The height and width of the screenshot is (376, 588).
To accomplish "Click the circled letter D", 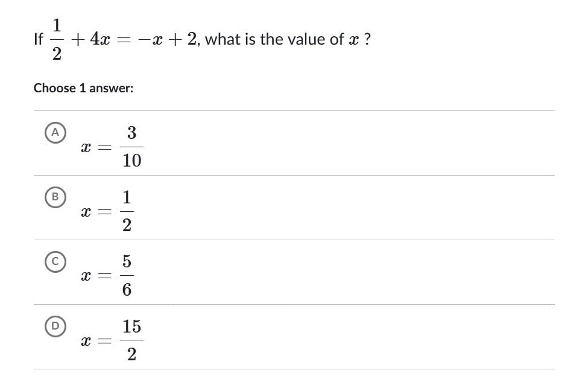I will (55, 327).
